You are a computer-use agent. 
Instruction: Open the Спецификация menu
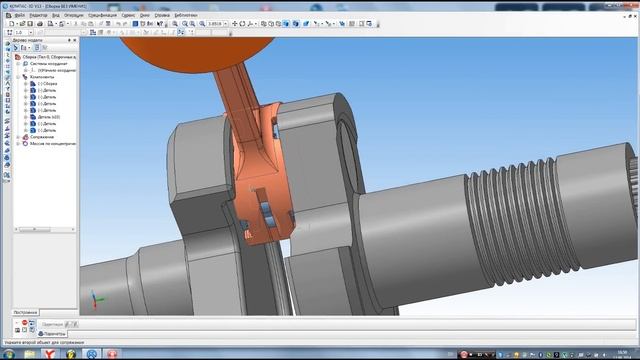(102, 15)
